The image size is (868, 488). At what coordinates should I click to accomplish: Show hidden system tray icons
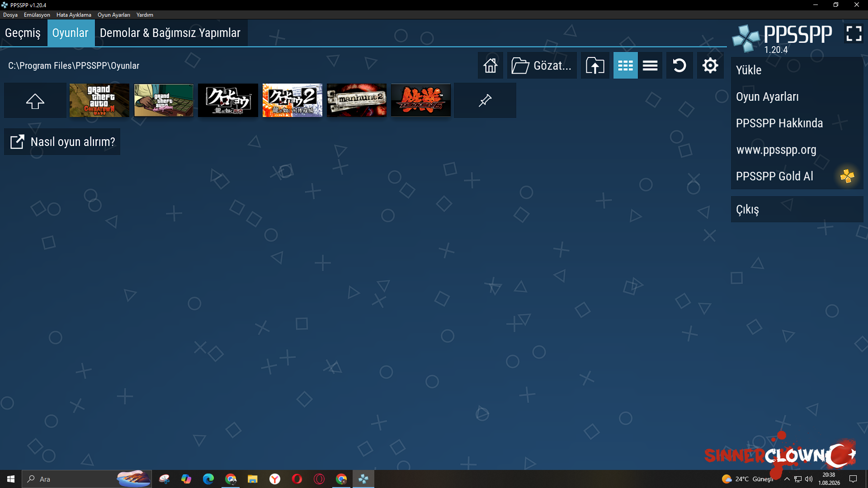[x=787, y=479]
